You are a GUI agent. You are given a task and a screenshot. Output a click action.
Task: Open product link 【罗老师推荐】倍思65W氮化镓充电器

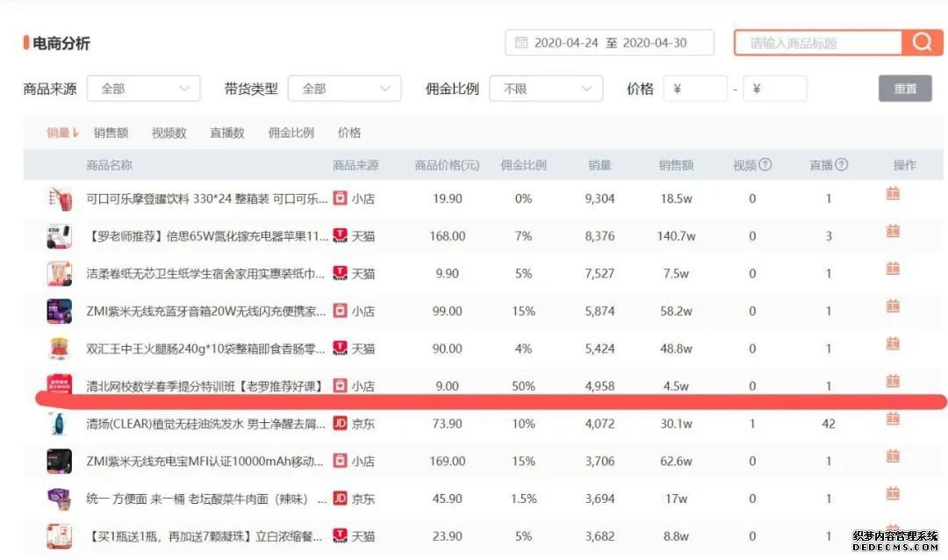pos(207,236)
